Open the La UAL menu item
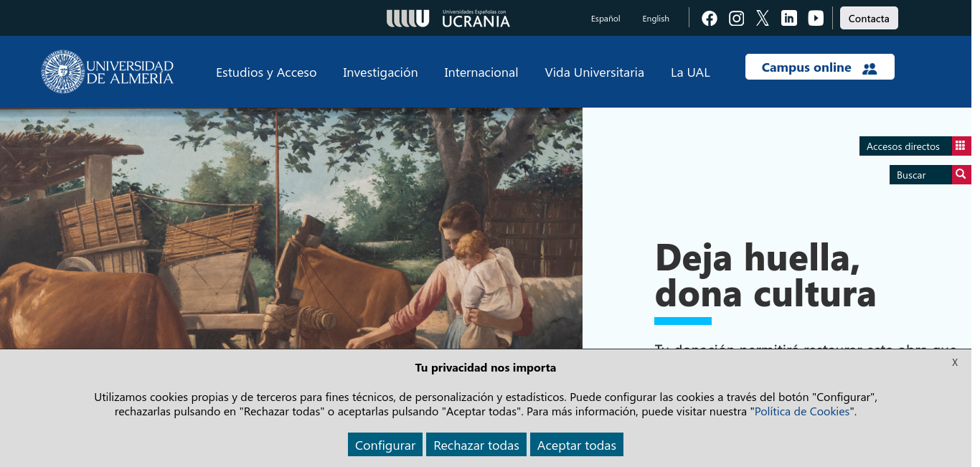Screen dimensions: 980x467 [690, 72]
